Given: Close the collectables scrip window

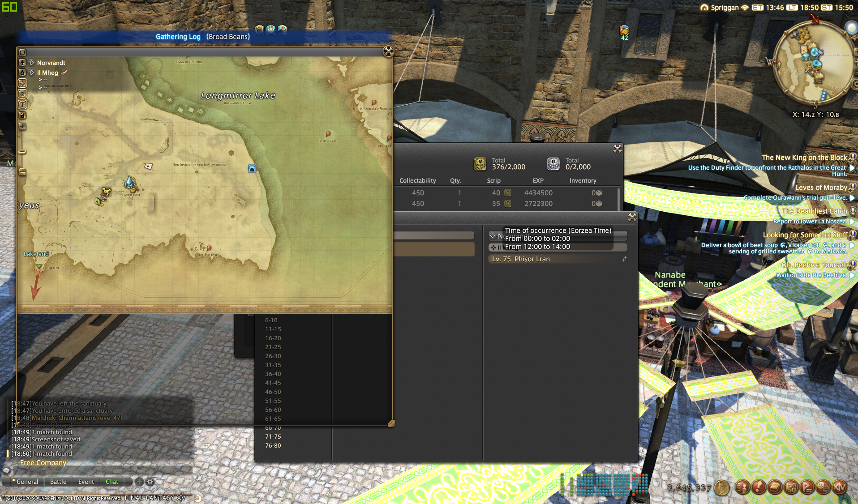Looking at the screenshot, I should (618, 149).
